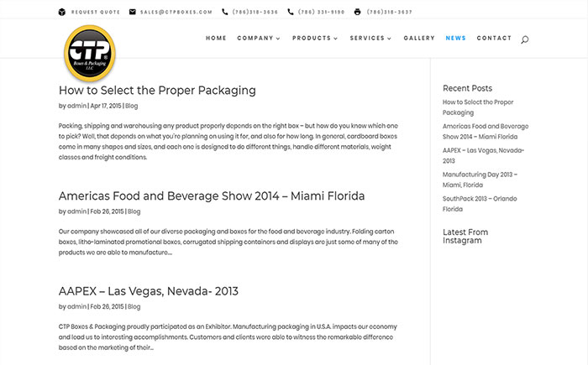
Task: Click Blog category on AAPEX post
Action: 134,307
